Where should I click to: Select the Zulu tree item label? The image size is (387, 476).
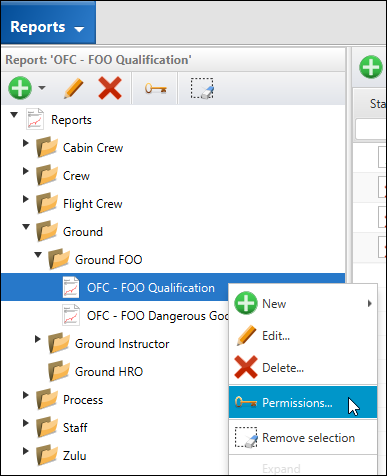tap(75, 456)
